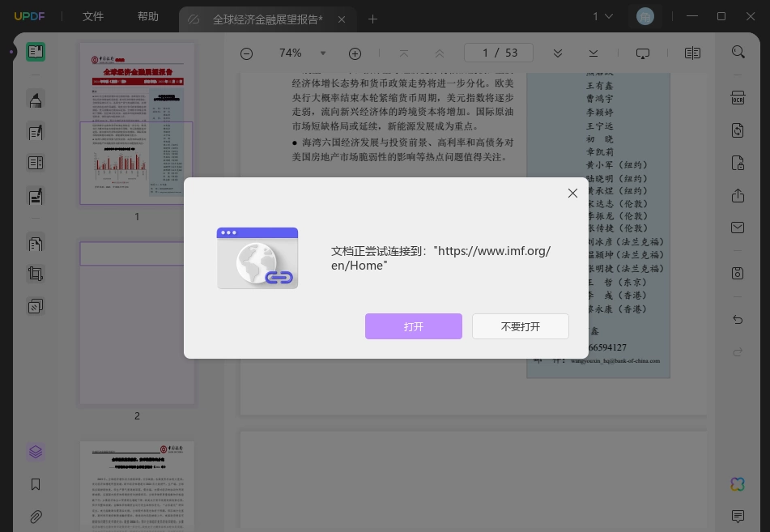Open the Bookmarks panel

pyautogui.click(x=36, y=484)
